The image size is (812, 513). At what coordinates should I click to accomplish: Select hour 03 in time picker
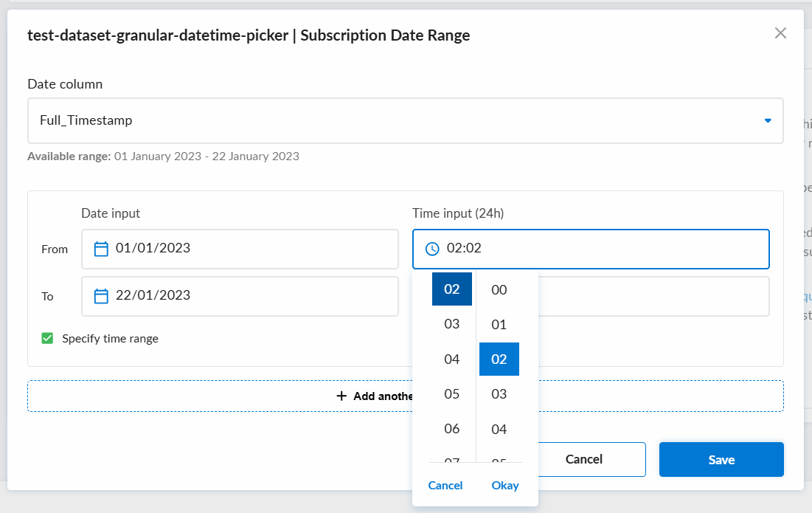(x=451, y=324)
